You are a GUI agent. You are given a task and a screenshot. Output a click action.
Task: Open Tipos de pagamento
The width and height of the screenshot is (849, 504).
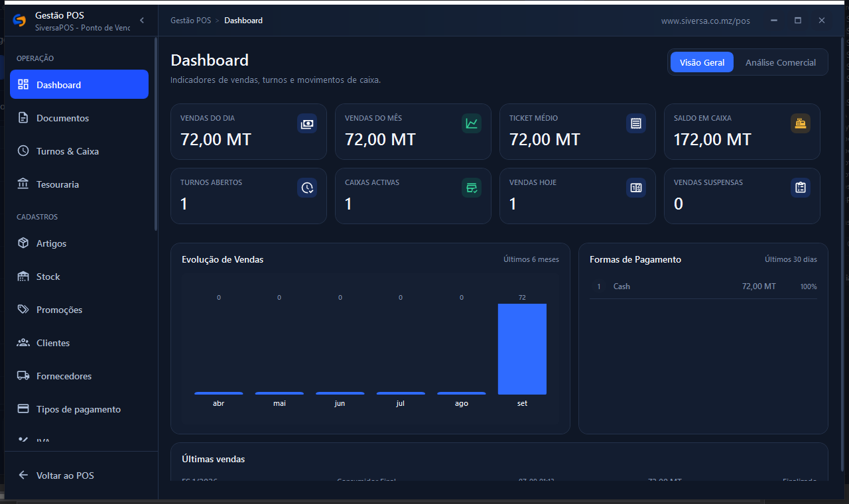pyautogui.click(x=79, y=409)
